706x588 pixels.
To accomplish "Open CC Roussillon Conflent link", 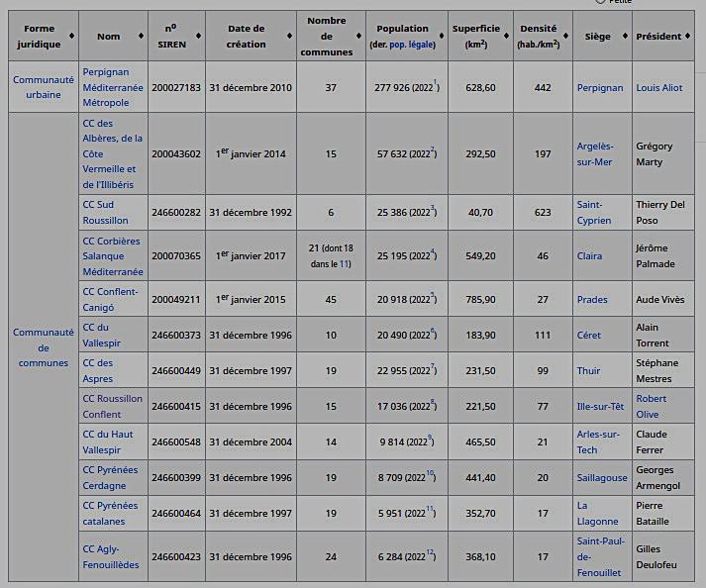I will coord(113,406).
